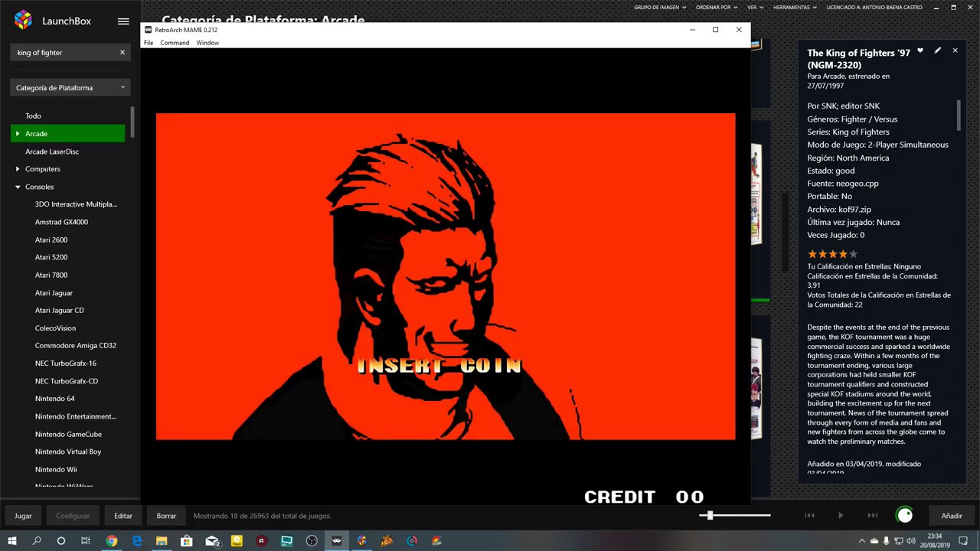This screenshot has height=551, width=980.
Task: Open RetroArch Window menu
Action: (x=207, y=43)
